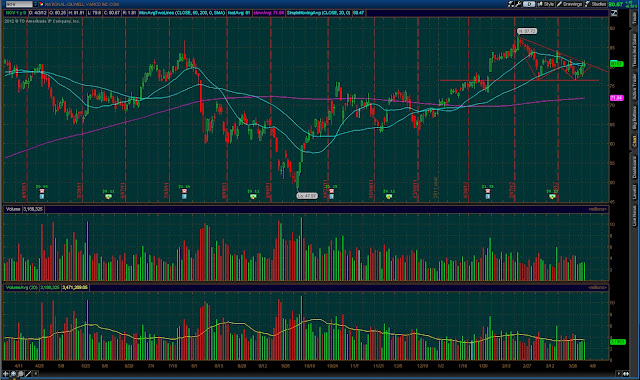Click the MovAvgTwoLines study label

point(182,13)
